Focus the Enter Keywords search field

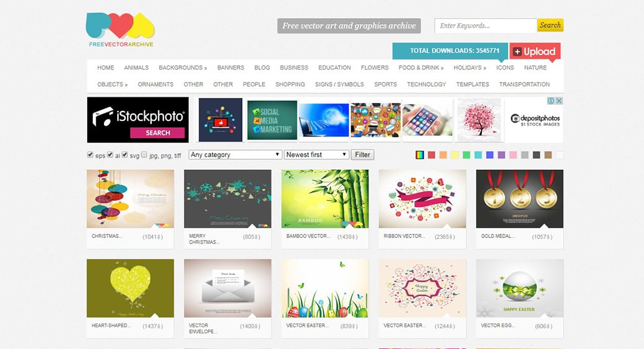[x=486, y=25]
